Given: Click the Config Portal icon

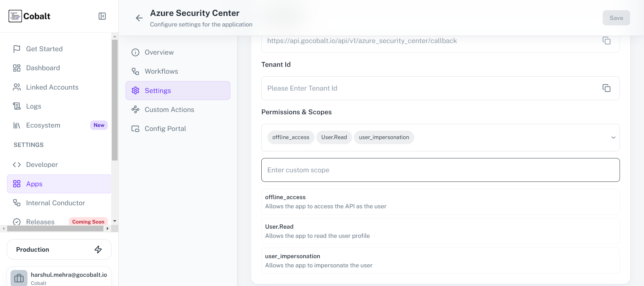Looking at the screenshot, I should [135, 129].
